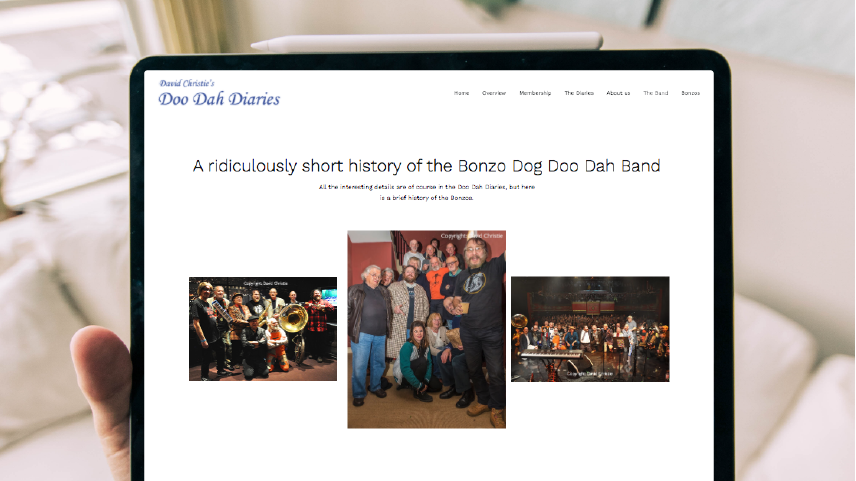Click the Doo Dah Diaries logo
This screenshot has width=856, height=481.
click(x=219, y=99)
